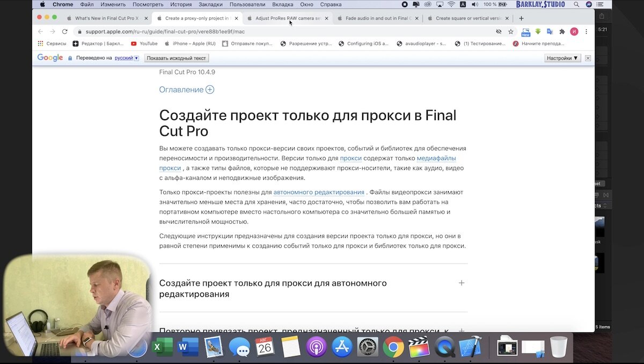Switch to 'Adjust ProRes RAW camera' tab

(287, 18)
